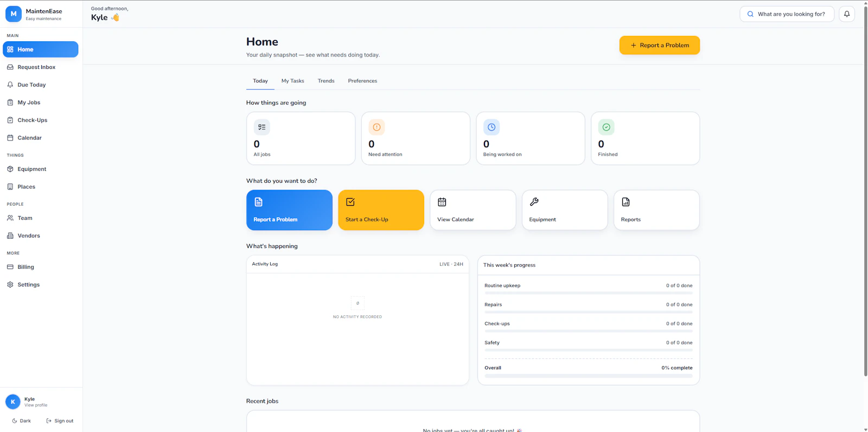
Task: Click the Home grid icon in sidebar
Action: [10, 49]
